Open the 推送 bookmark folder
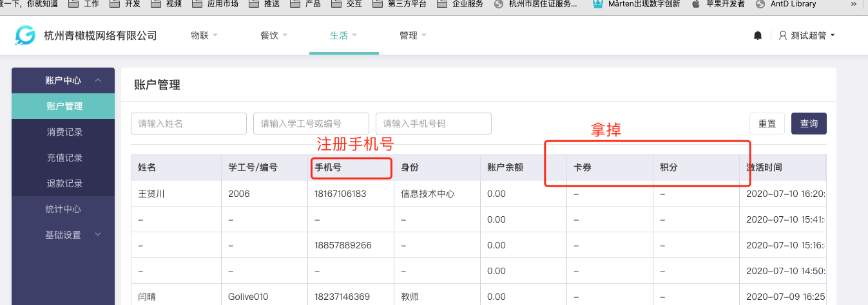 (x=265, y=4)
